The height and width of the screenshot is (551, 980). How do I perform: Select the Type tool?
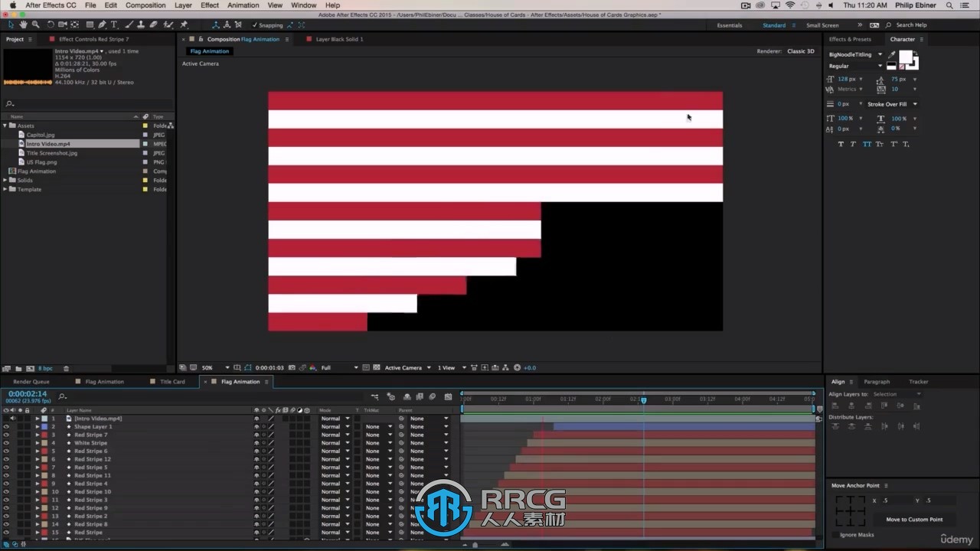[115, 24]
